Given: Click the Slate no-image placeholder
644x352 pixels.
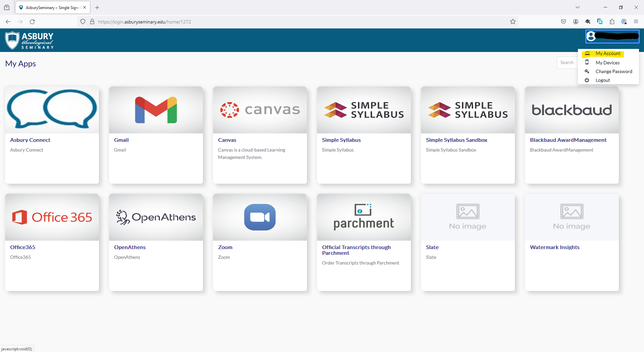Looking at the screenshot, I should 468,217.
